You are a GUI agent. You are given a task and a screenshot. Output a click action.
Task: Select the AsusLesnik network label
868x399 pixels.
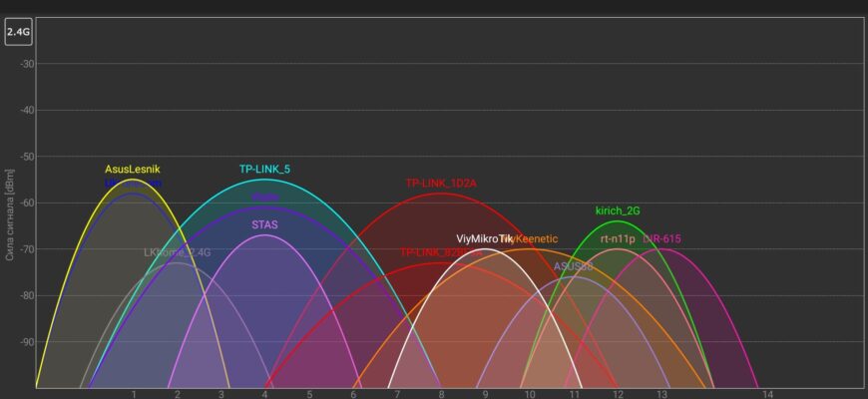coord(133,170)
